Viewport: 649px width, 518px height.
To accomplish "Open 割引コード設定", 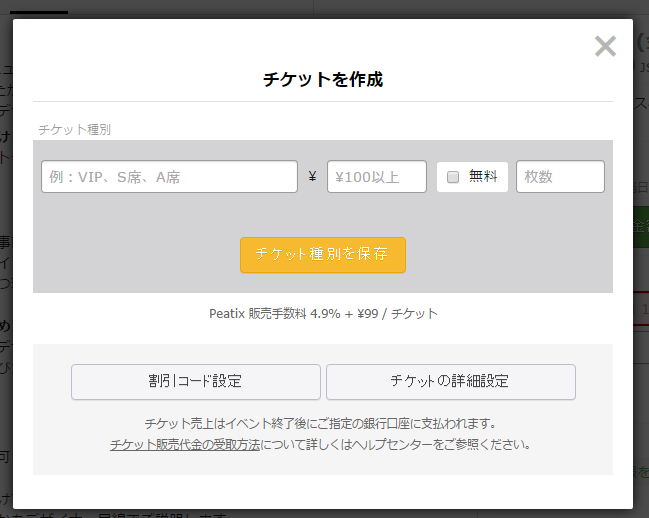I will coord(196,381).
